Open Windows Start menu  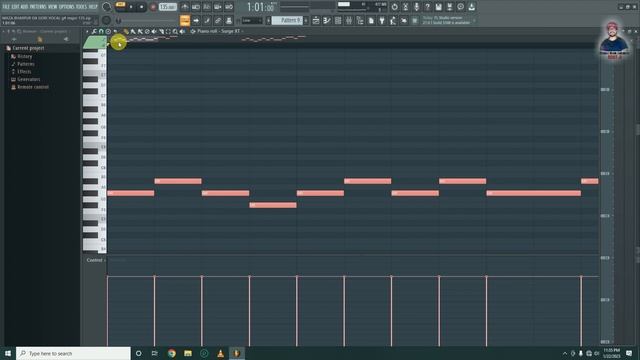[8, 353]
